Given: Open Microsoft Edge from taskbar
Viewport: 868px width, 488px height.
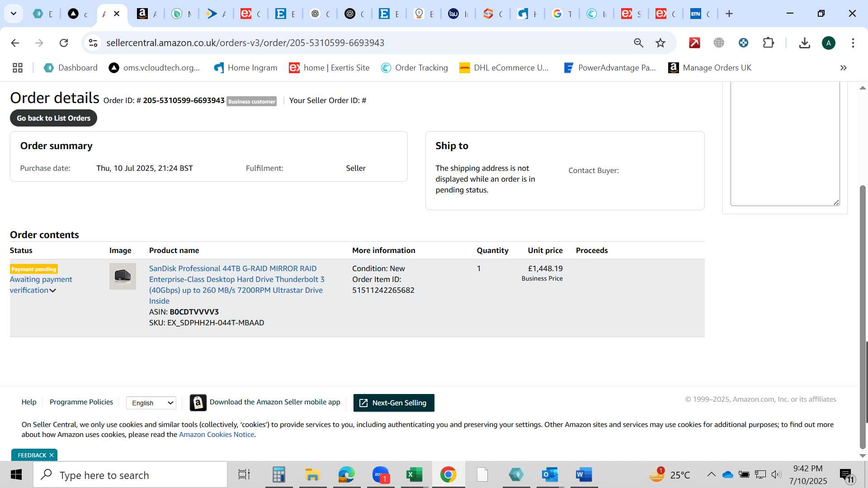Looking at the screenshot, I should point(347,475).
